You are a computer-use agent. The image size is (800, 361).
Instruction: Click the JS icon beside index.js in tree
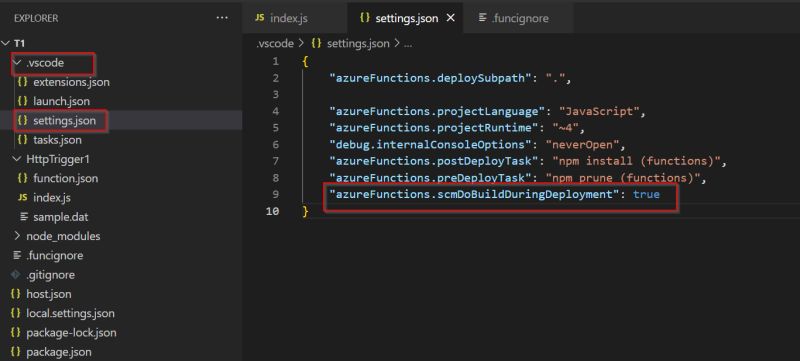22,197
